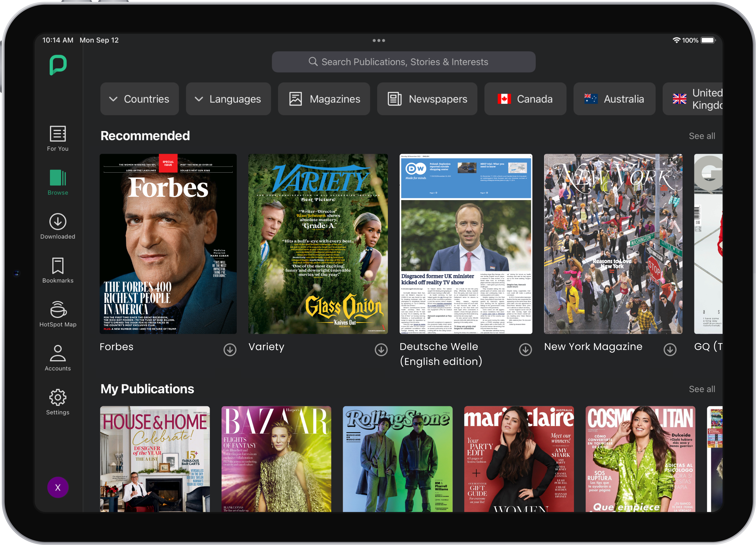Open the Rolling Stone cover thumbnail

click(397, 459)
